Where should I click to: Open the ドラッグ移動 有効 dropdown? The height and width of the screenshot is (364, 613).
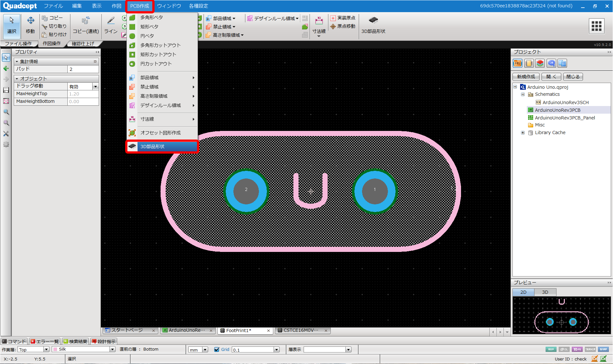[x=95, y=87]
